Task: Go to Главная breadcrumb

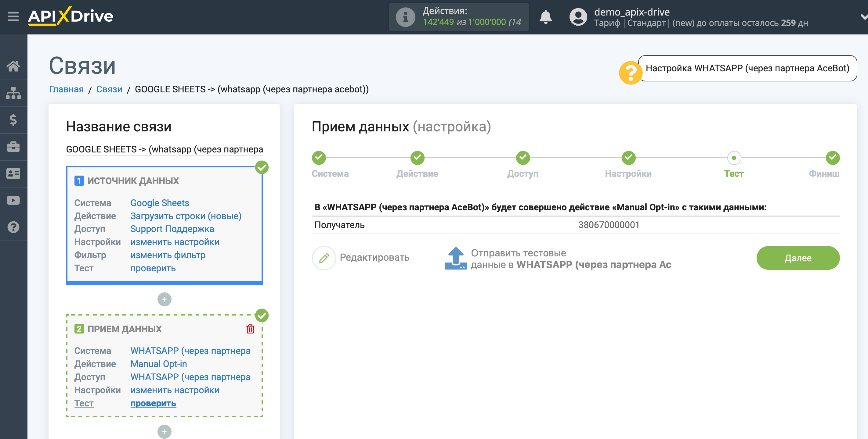Action: tap(66, 89)
